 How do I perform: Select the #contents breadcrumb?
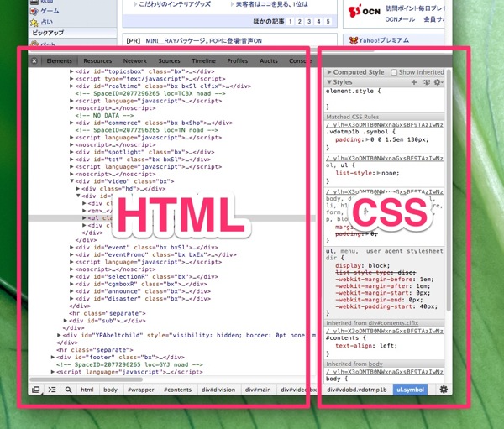pyautogui.click(x=177, y=390)
